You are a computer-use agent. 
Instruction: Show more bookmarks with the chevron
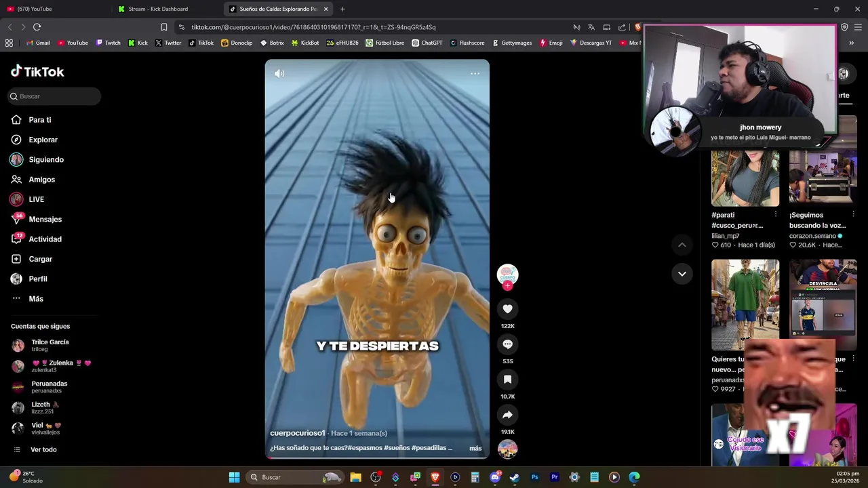point(851,43)
